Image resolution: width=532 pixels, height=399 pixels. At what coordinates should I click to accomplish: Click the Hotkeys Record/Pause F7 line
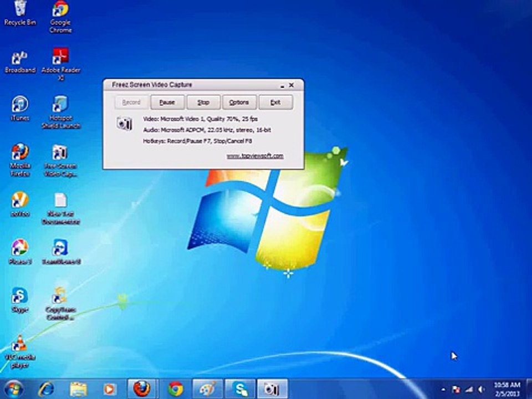(x=197, y=141)
